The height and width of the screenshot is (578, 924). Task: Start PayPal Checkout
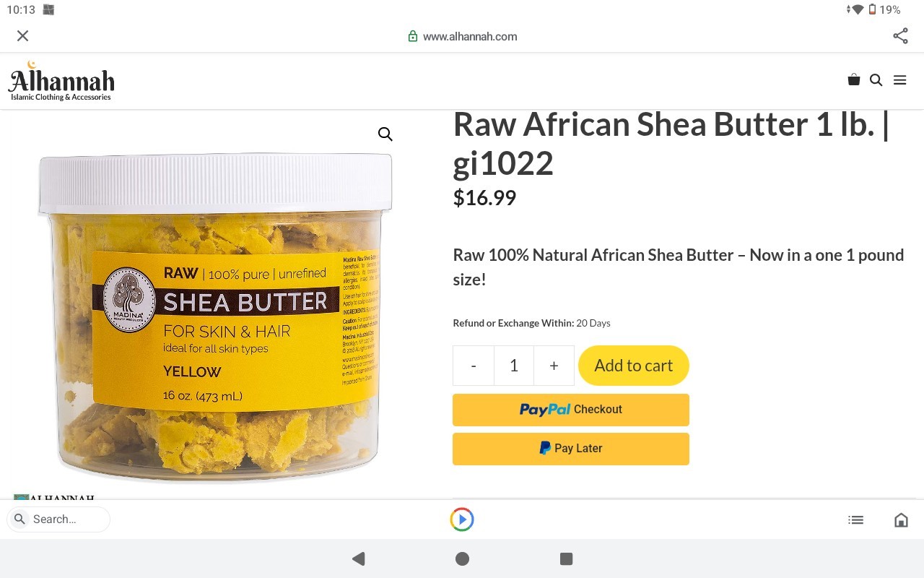click(x=570, y=410)
